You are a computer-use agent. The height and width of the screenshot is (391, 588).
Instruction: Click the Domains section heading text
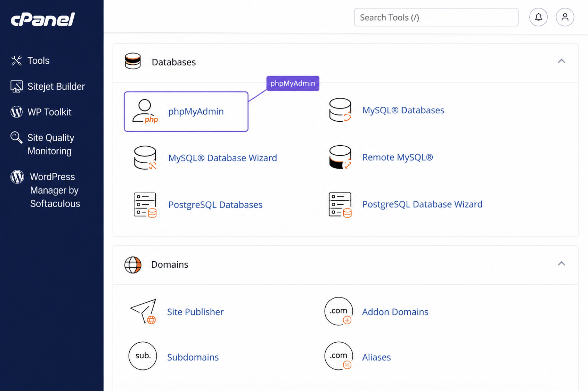click(x=170, y=264)
